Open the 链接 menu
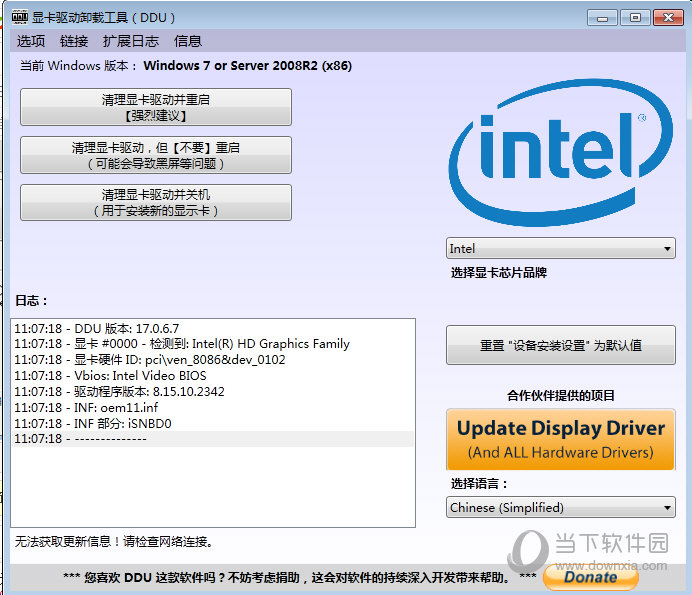Screen dimensions: 692x595 point(74,41)
